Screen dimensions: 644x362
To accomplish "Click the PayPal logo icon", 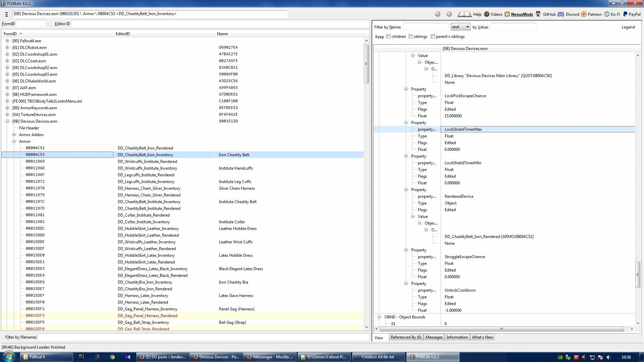I will coord(625,14).
